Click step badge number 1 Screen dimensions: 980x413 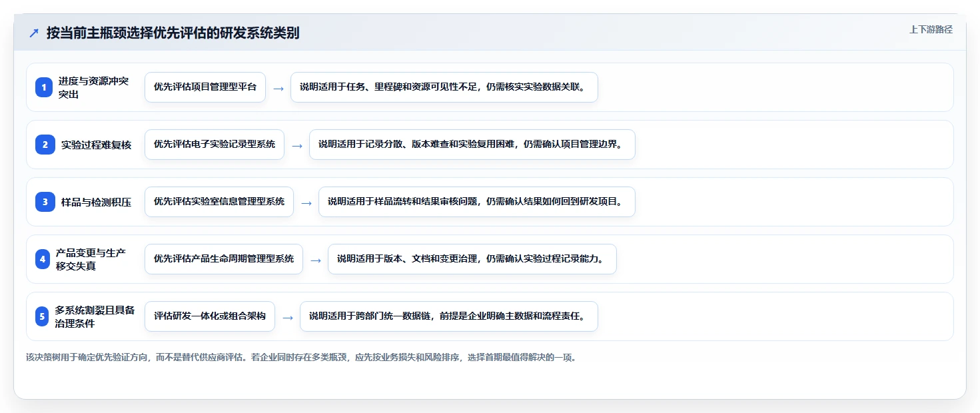44,87
